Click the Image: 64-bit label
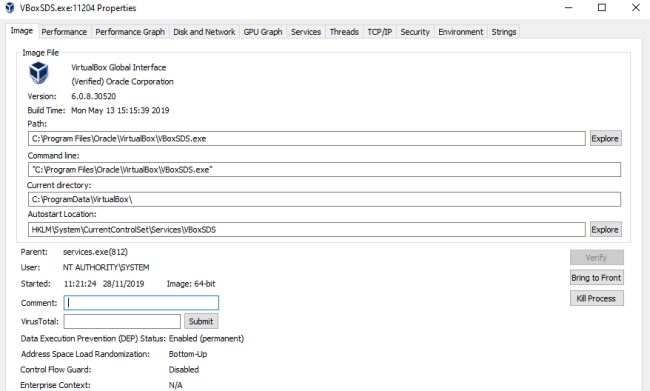Viewport: 650px width, 391px height. (x=191, y=284)
